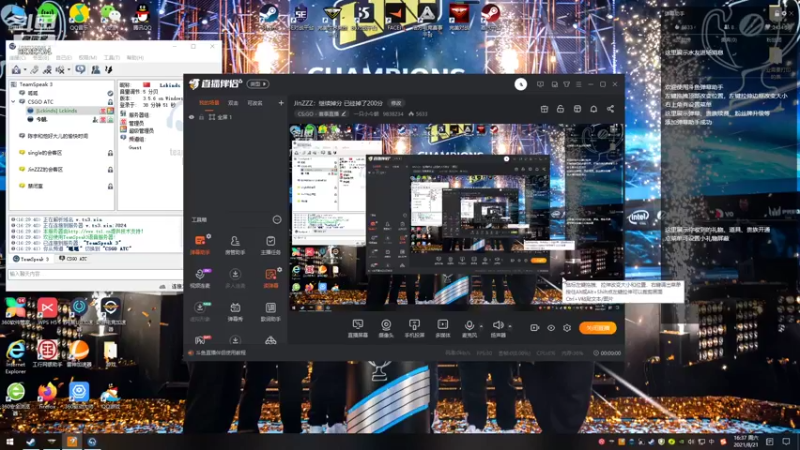Open the calendar icon left of the padlock
The image size is (800, 450).
(x=544, y=109)
